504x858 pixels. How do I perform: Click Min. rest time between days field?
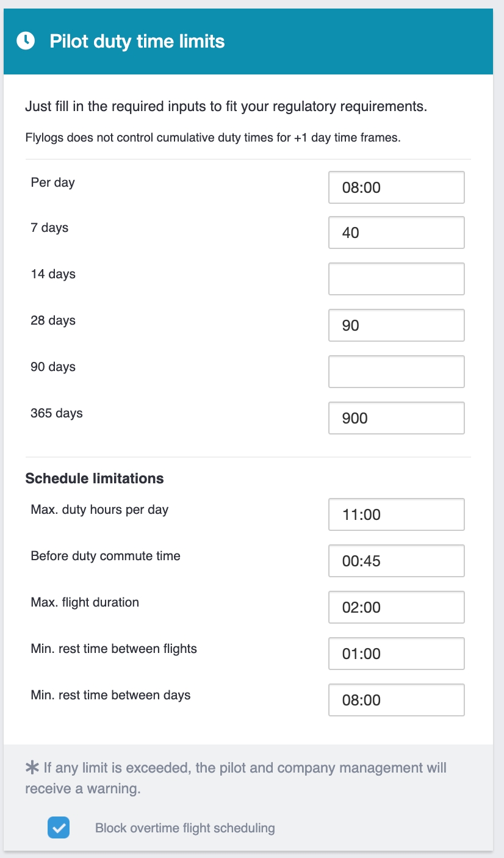click(x=396, y=700)
